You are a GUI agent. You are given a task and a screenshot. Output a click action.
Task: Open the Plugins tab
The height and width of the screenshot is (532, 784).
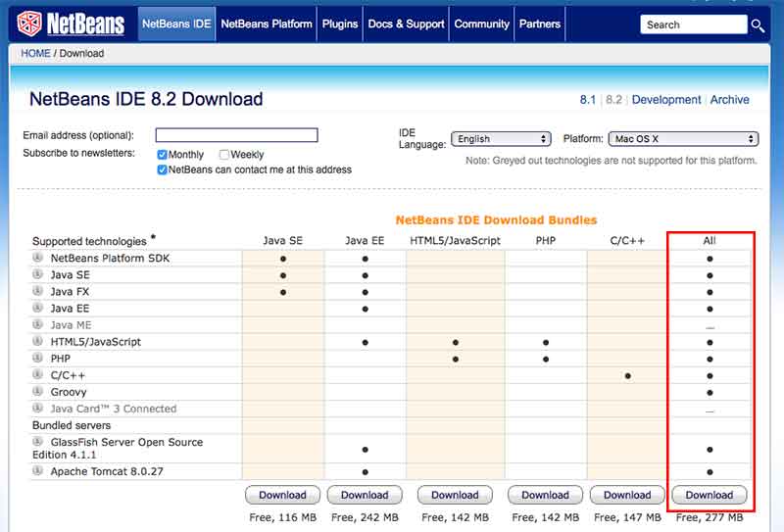[340, 24]
